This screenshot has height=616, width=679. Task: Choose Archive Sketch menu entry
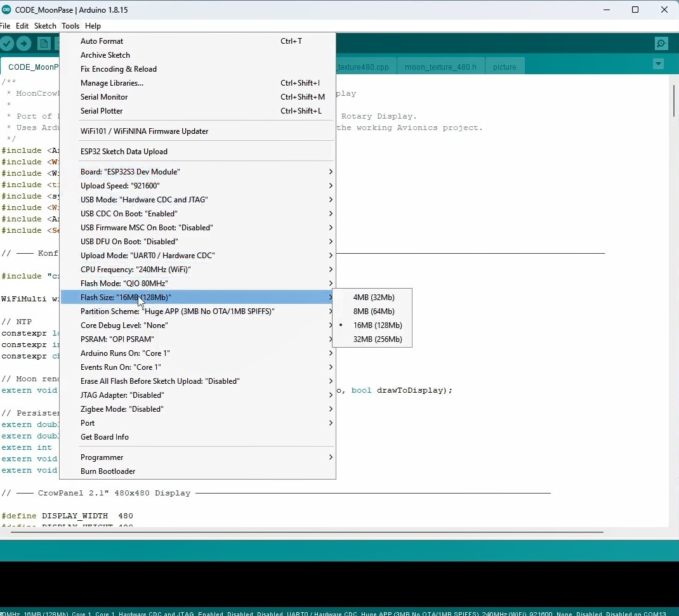click(x=198, y=55)
